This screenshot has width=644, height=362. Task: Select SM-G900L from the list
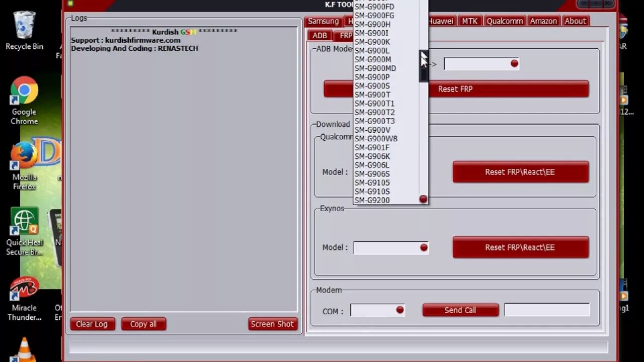386,51
